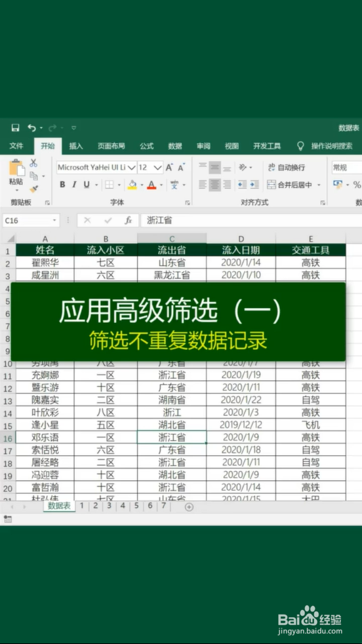This screenshot has height=644, width=362.
Task: Cut selection with the scissors icon
Action: point(33,163)
